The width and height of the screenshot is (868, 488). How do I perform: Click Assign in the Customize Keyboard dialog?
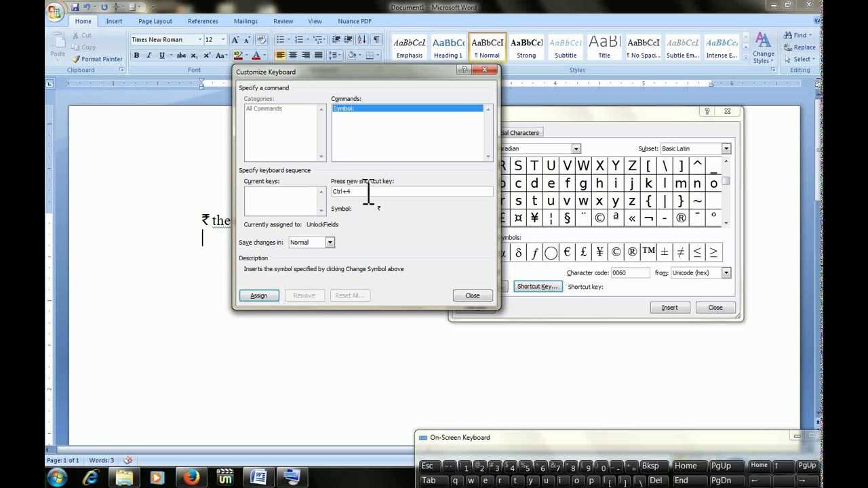pos(259,296)
